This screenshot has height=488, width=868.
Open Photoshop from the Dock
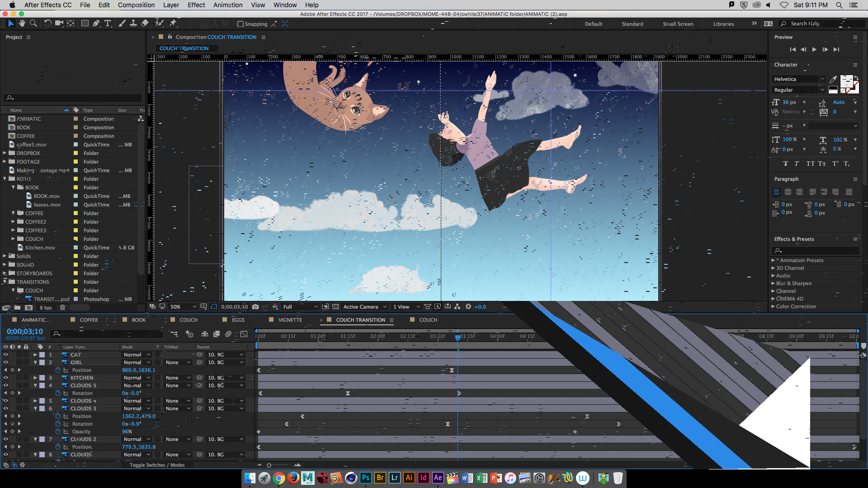tap(365, 478)
